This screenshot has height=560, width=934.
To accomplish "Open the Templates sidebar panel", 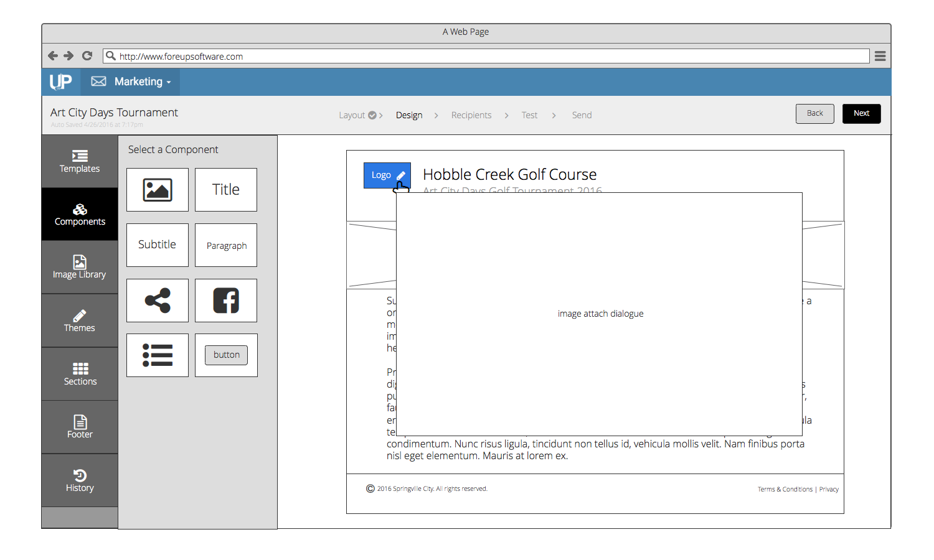I will coord(80,161).
